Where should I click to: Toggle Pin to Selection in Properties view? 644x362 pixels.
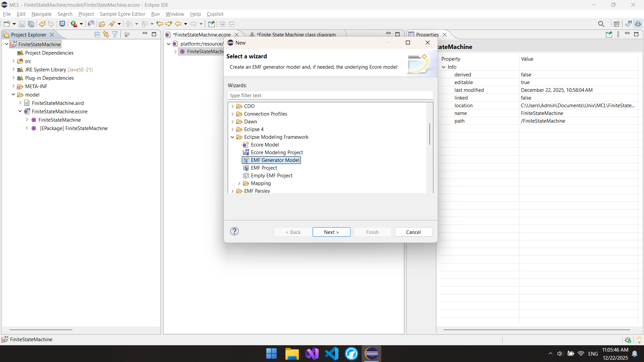click(609, 35)
